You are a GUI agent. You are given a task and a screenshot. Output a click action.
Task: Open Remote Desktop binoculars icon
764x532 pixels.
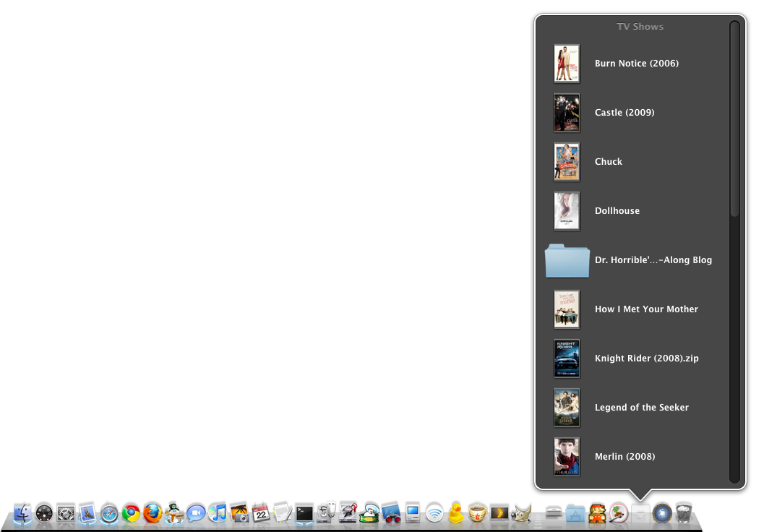point(391,513)
